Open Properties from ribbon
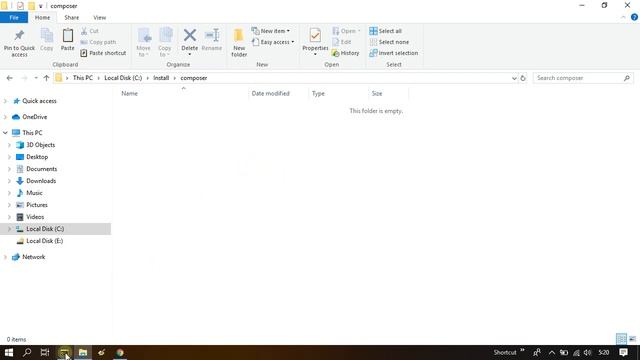The image size is (640, 360). [315, 43]
